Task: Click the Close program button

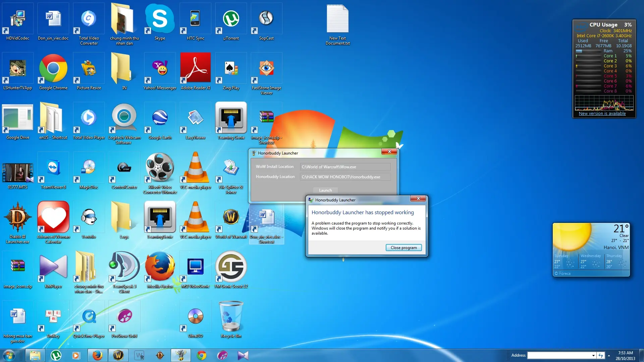Action: pos(404,248)
